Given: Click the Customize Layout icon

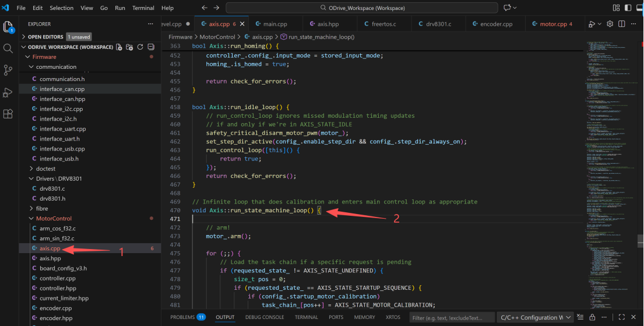Looking at the screenshot, I should [616, 8].
